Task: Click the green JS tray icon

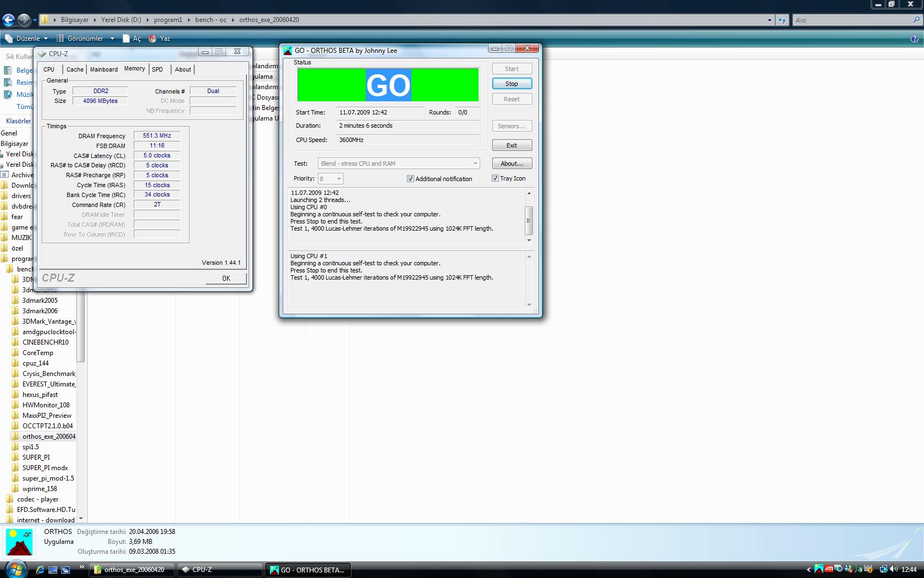Action: point(858,569)
